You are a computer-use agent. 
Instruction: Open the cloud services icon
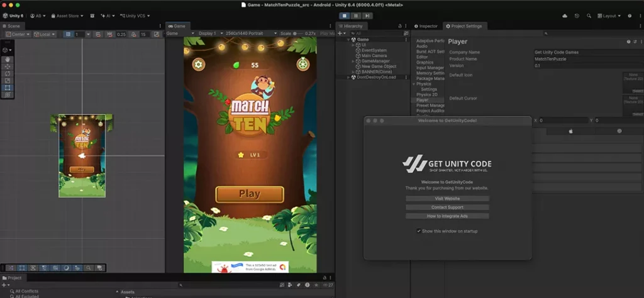(x=565, y=16)
